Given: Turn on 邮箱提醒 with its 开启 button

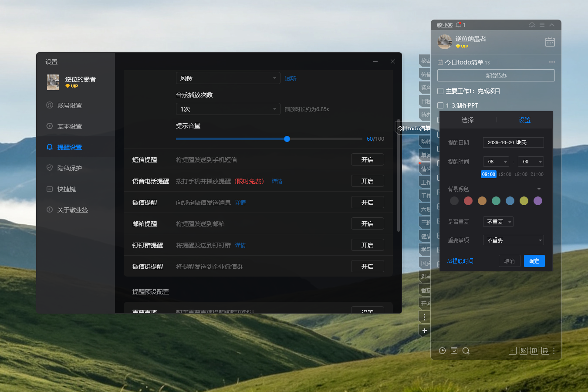Looking at the screenshot, I should (368, 224).
